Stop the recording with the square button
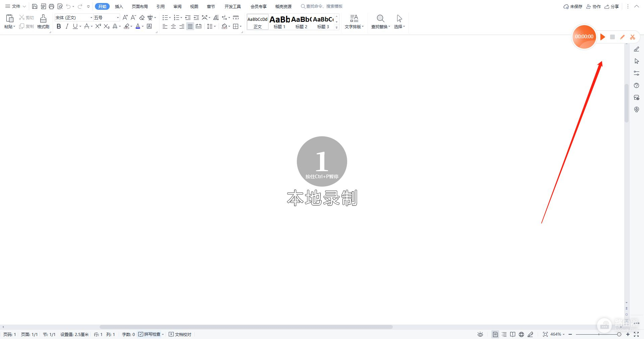This screenshot has height=339, width=644. coord(612,37)
